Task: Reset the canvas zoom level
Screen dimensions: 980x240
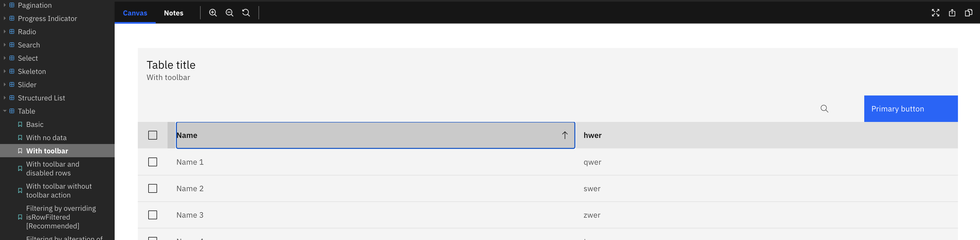Action: [246, 13]
